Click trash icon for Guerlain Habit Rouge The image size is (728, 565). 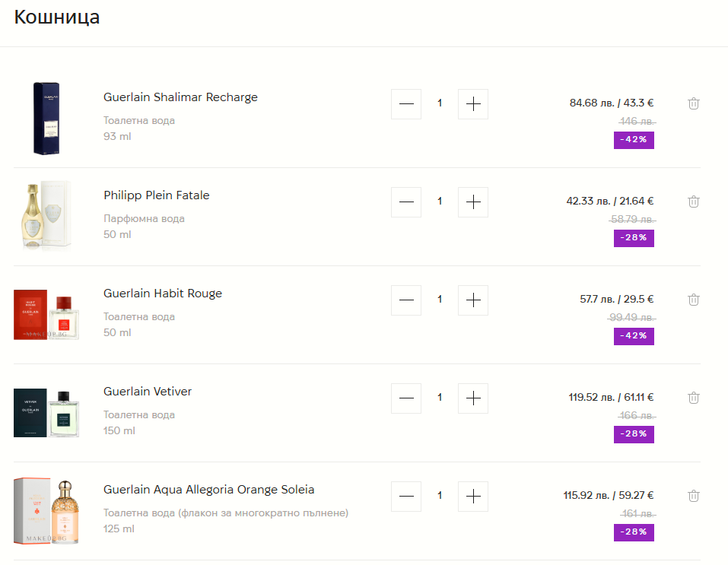click(693, 300)
